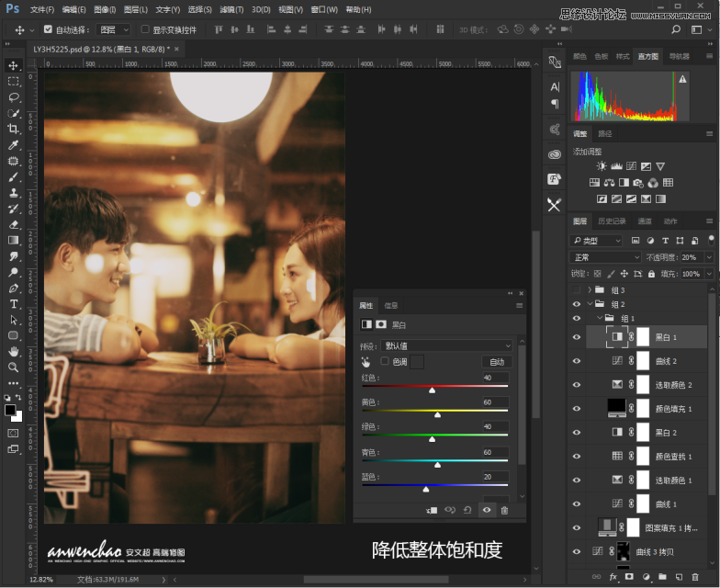Open the 预设 默认值 dropdown
720x588 pixels.
tap(446, 345)
